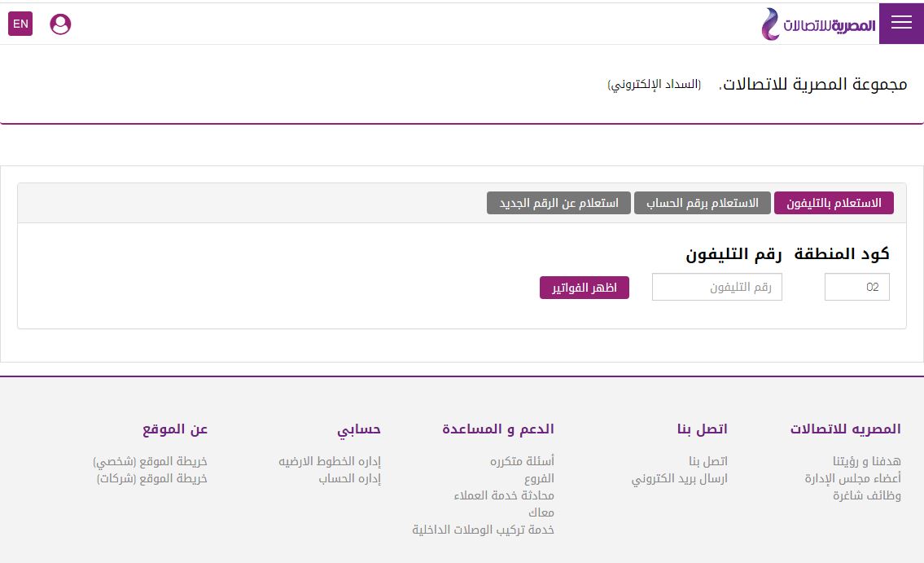The image size is (924, 563).
Task: Click the رقم التليفون heading label
Action: (733, 254)
